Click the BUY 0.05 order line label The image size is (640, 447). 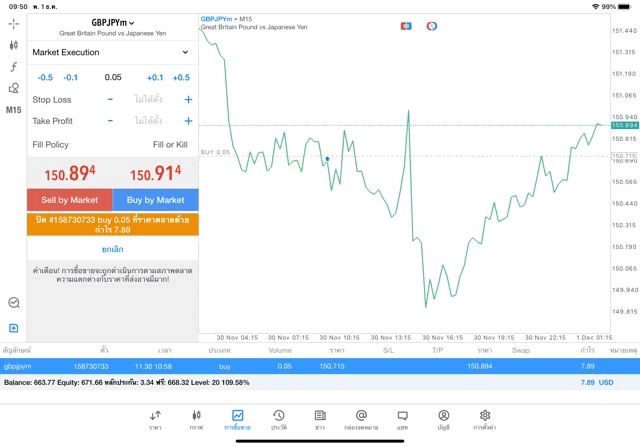click(x=215, y=152)
